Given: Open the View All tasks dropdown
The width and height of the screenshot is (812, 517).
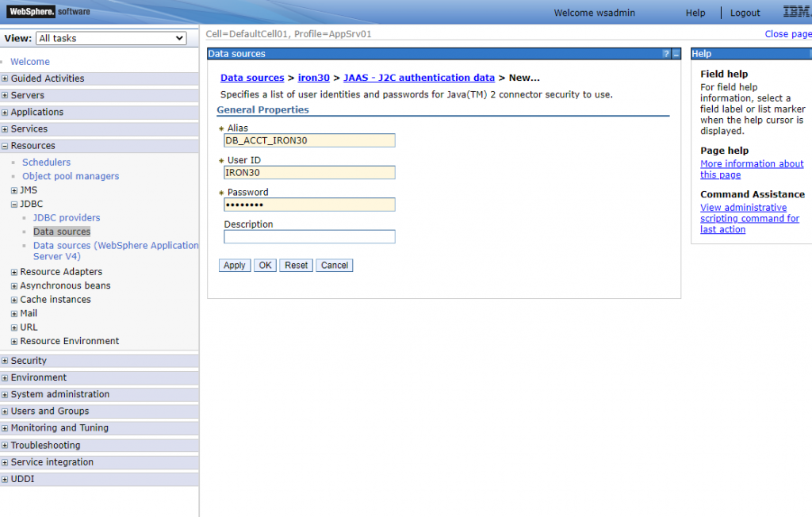Looking at the screenshot, I should coord(111,38).
